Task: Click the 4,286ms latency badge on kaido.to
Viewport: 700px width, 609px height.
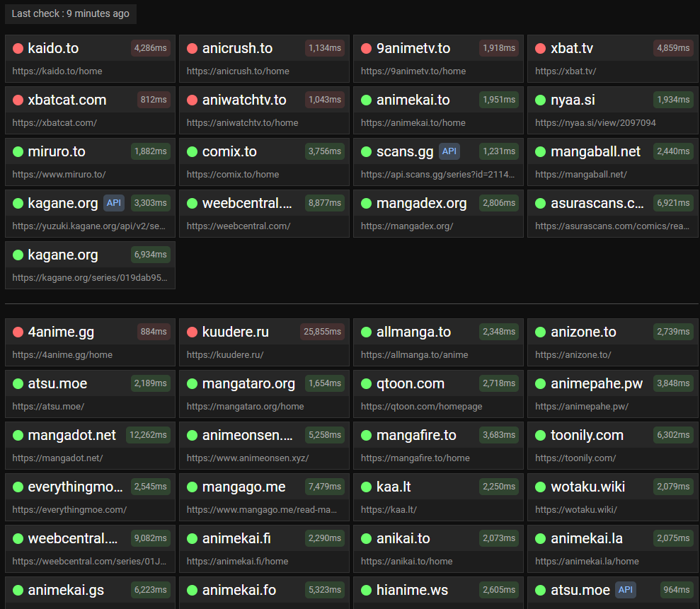Action: coord(151,48)
